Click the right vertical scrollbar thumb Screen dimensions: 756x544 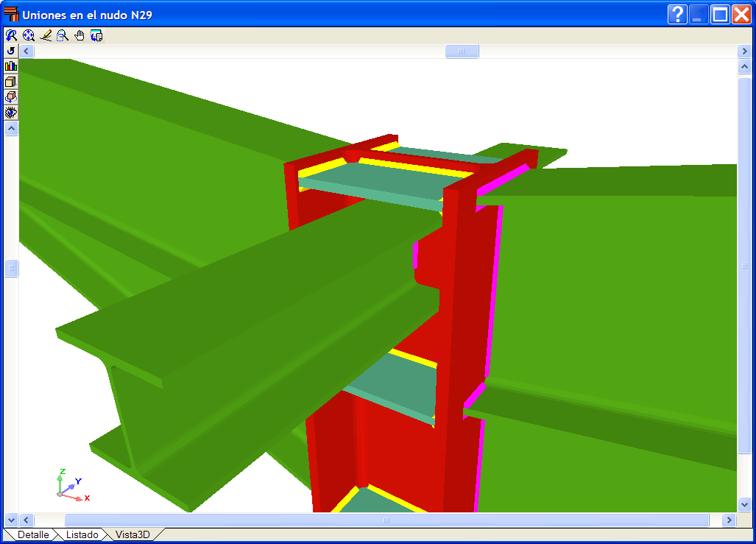point(744,265)
